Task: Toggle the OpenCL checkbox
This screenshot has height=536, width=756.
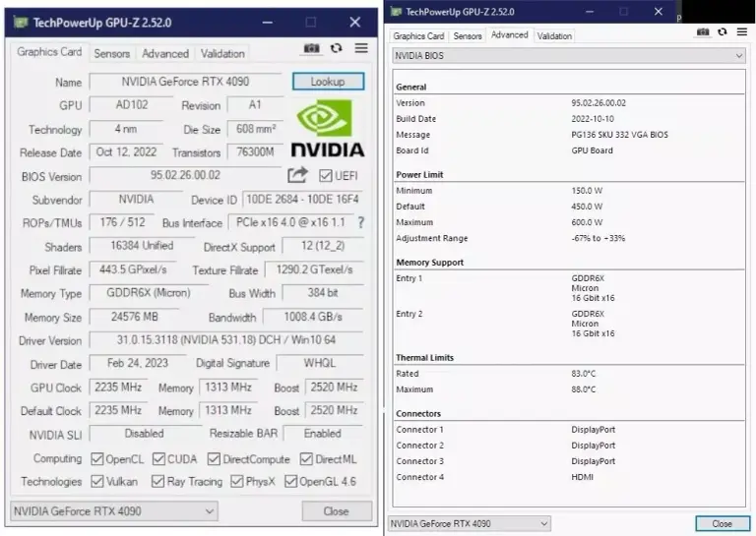Action: point(96,459)
